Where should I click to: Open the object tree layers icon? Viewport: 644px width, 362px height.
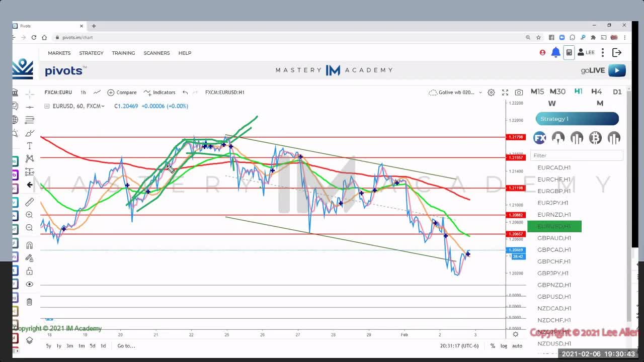point(30,340)
